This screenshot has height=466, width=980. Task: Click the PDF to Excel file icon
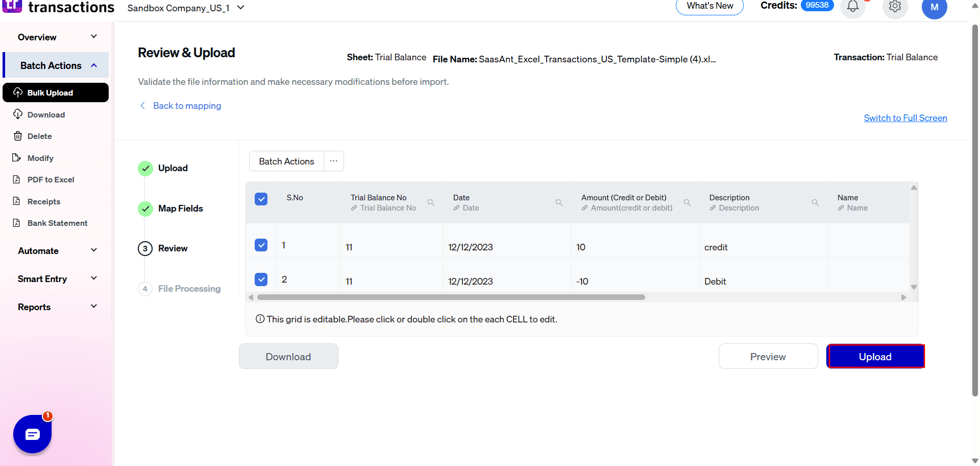(x=17, y=179)
